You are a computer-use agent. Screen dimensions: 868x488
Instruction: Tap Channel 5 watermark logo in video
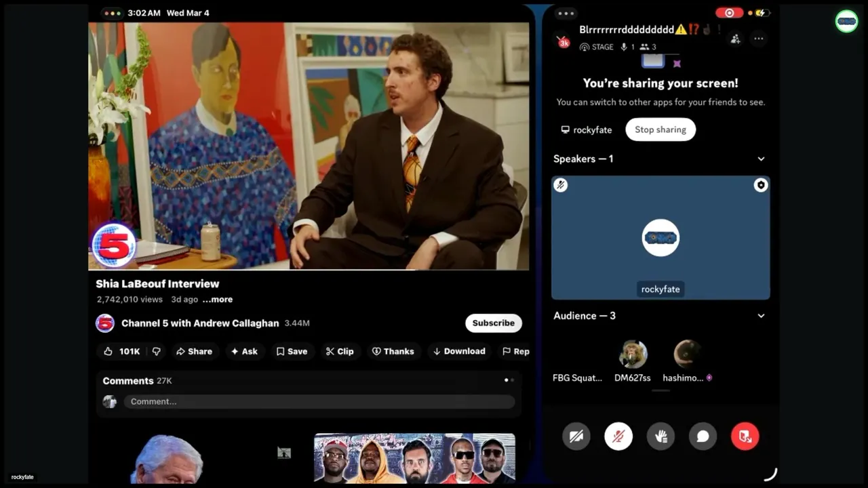[114, 245]
